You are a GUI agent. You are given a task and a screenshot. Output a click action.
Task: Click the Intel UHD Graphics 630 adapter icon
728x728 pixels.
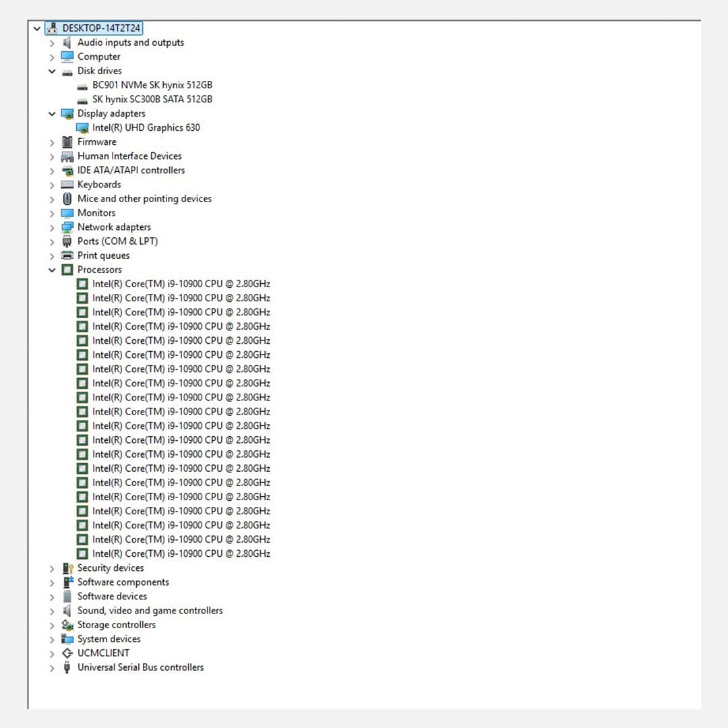point(82,128)
